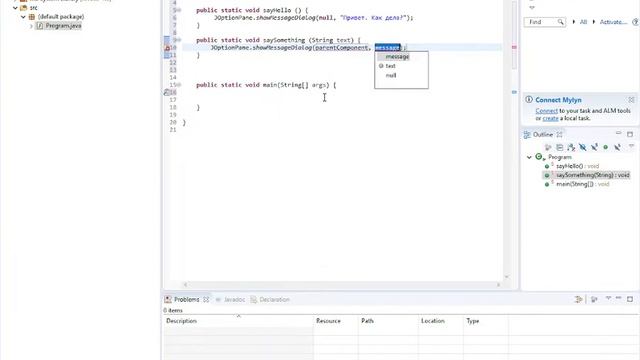
Task: Click the annotation marker on line 16
Action: tap(167, 93)
